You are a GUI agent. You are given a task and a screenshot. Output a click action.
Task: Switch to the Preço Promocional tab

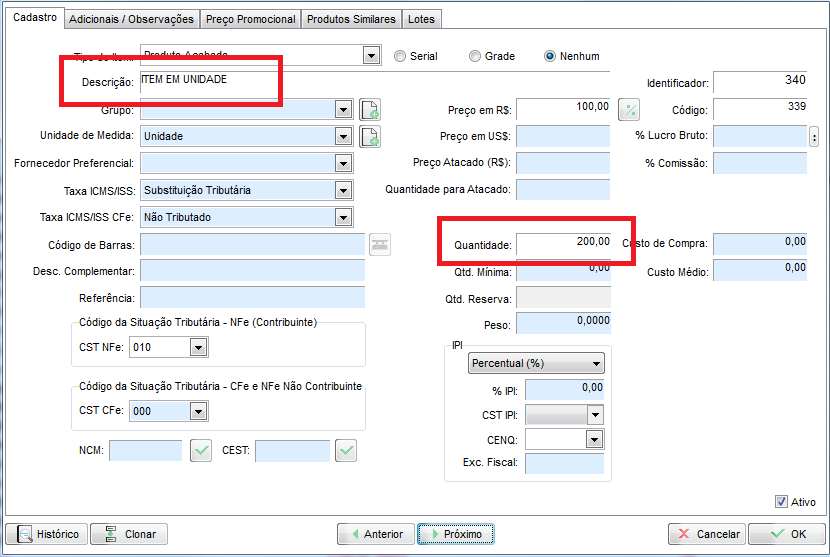[x=250, y=19]
